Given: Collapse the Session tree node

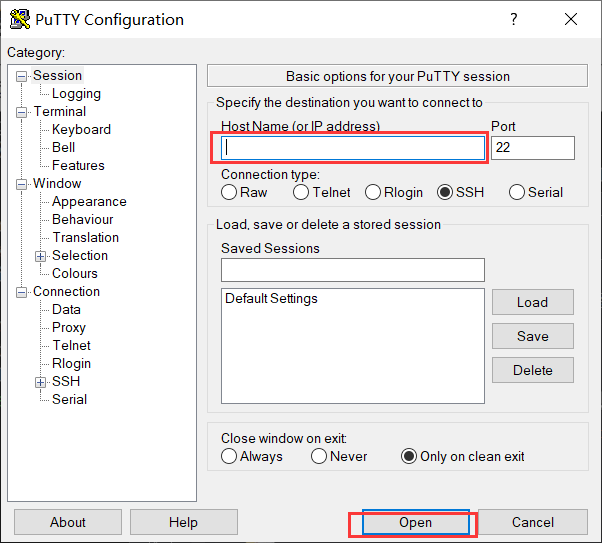Looking at the screenshot, I should 22,76.
